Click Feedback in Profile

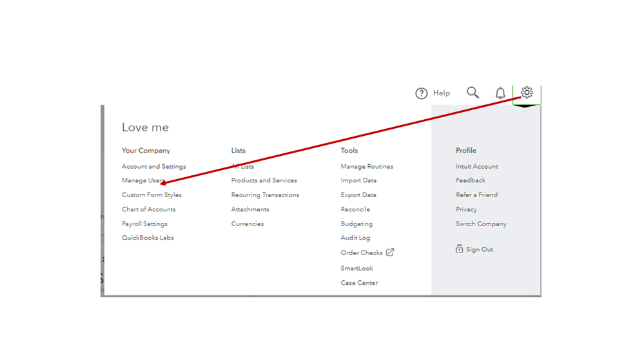[471, 180]
